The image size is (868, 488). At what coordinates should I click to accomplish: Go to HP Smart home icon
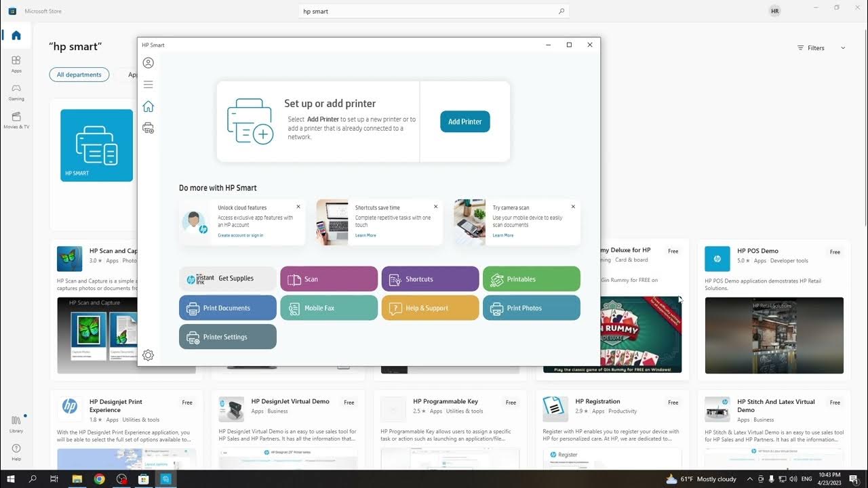point(148,106)
